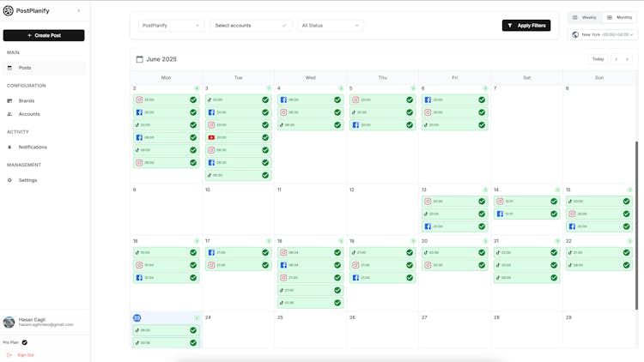Jump to Today in the calendar
The width and height of the screenshot is (644, 362).
point(598,59)
